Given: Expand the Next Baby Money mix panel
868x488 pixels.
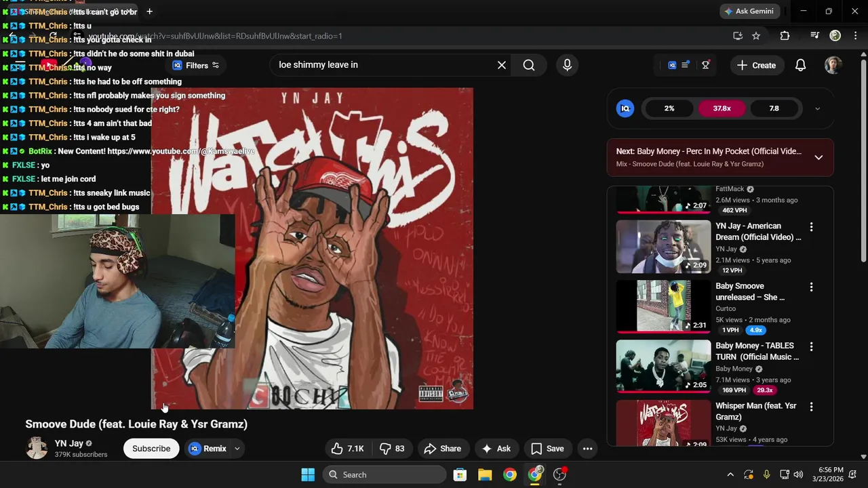Looking at the screenshot, I should [818, 157].
